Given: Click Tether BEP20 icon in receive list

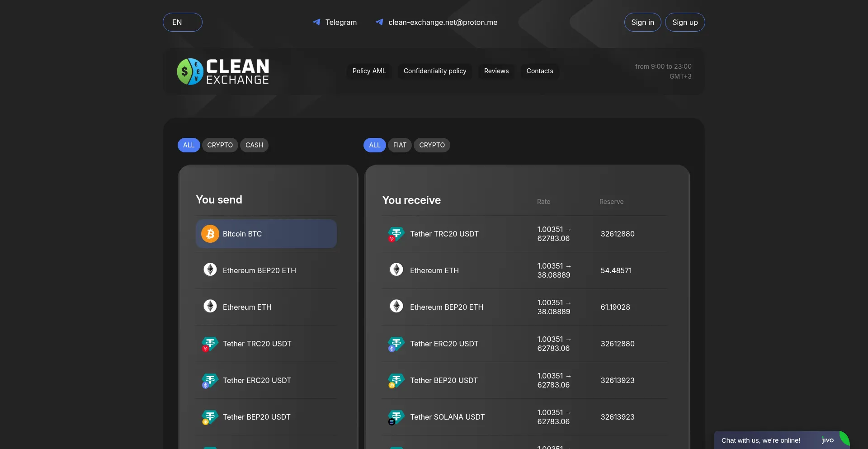Looking at the screenshot, I should click(396, 381).
